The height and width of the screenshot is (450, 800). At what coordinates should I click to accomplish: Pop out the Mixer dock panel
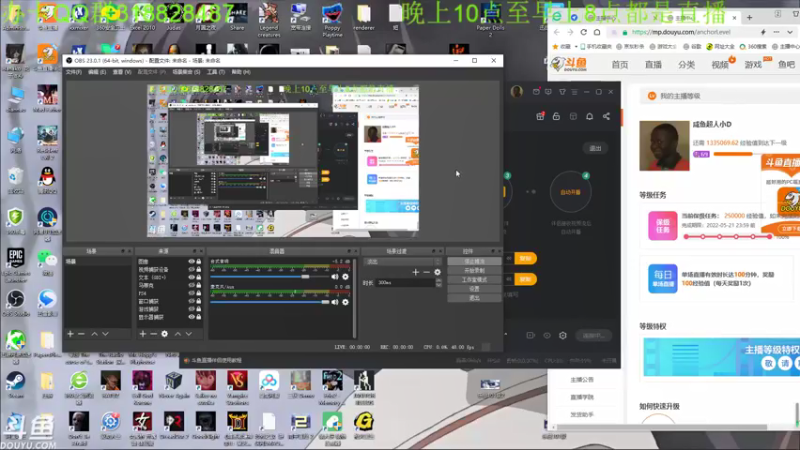(x=349, y=251)
